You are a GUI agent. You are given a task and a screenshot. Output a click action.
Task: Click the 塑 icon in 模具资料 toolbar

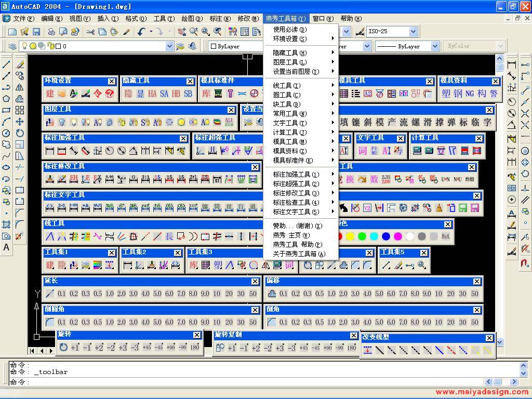click(x=446, y=94)
